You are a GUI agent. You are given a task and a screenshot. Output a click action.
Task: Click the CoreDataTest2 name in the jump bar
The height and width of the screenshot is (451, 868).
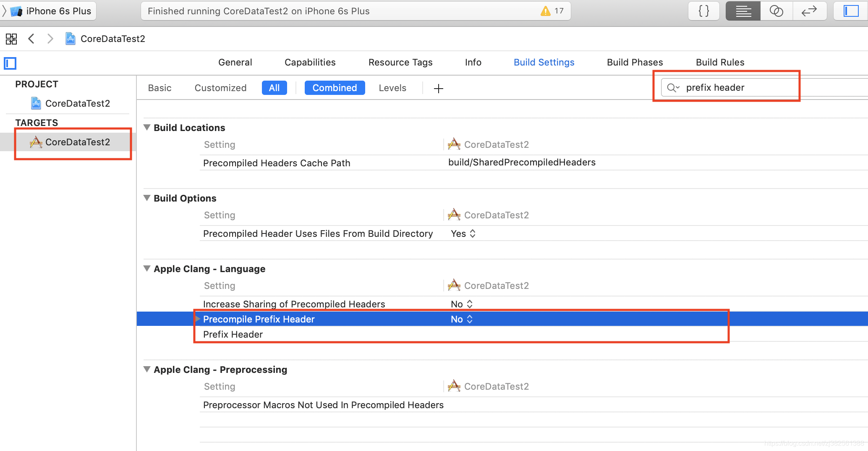point(112,39)
